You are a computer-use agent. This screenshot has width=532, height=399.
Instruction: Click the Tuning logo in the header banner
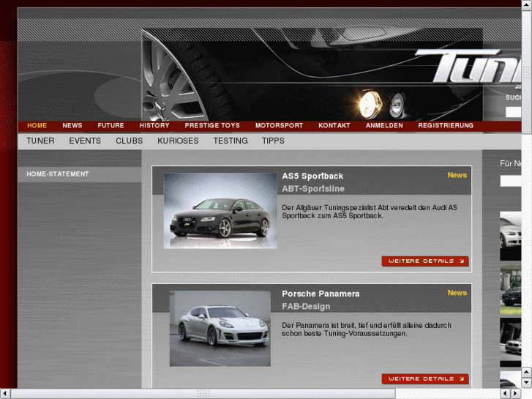[x=470, y=66]
